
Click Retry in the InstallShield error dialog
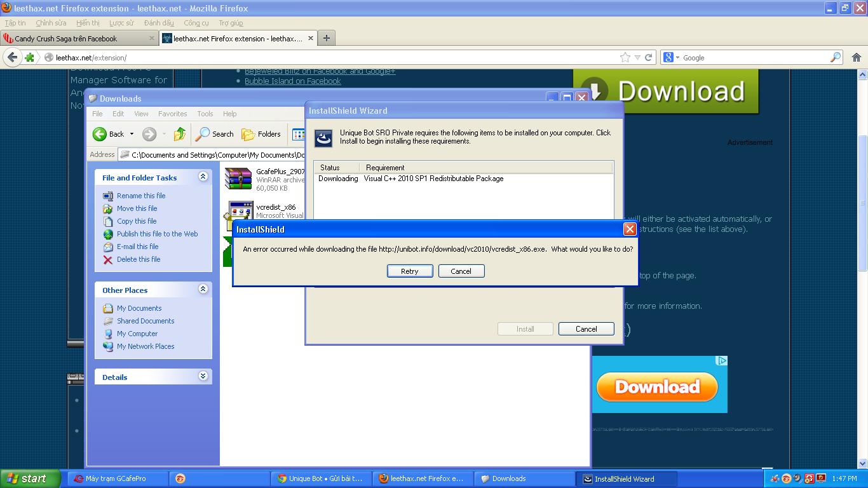[410, 271]
